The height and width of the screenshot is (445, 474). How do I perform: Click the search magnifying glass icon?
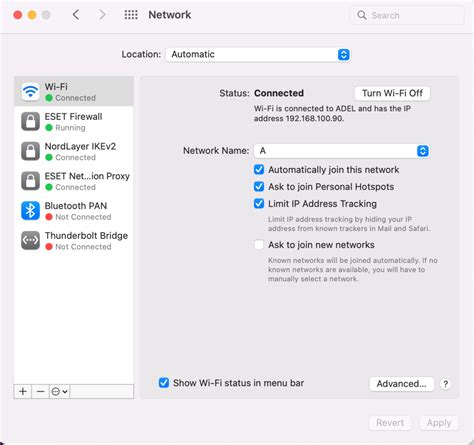pyautogui.click(x=362, y=15)
